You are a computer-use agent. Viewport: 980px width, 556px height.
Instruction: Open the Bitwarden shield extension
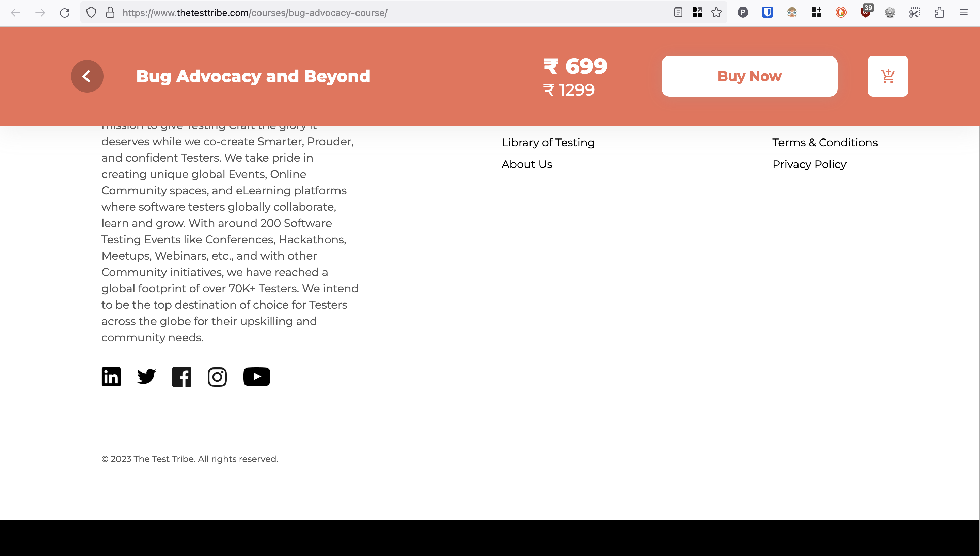(767, 13)
